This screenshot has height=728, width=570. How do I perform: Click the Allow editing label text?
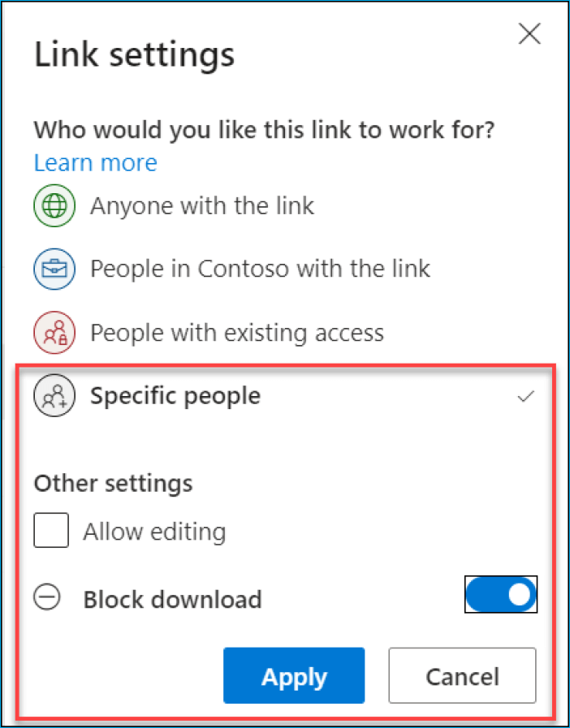point(153,530)
